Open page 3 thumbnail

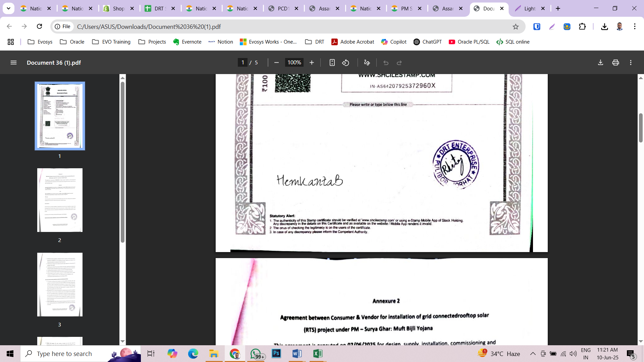coord(60,285)
